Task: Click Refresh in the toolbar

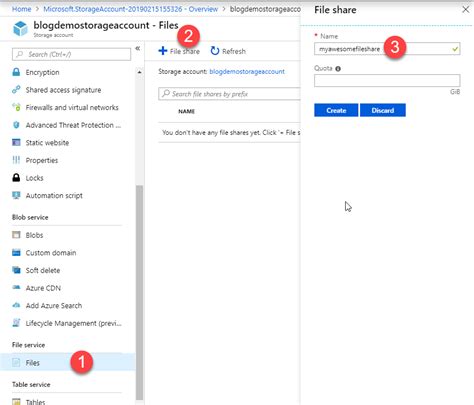Action: [228, 51]
